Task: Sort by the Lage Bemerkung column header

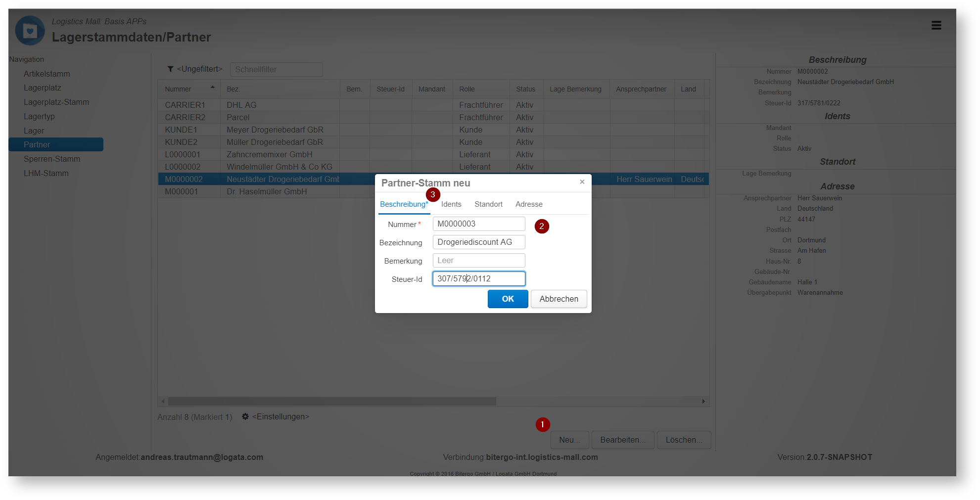Action: pyautogui.click(x=576, y=90)
